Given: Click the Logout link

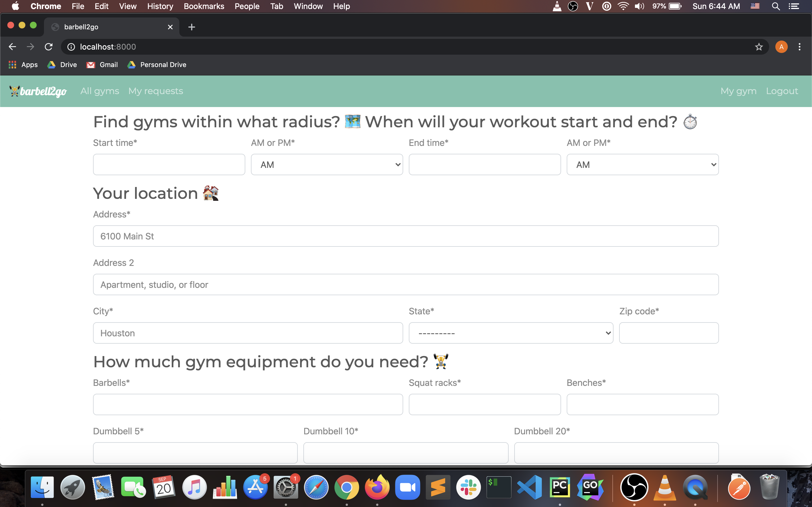Looking at the screenshot, I should coord(782,91).
